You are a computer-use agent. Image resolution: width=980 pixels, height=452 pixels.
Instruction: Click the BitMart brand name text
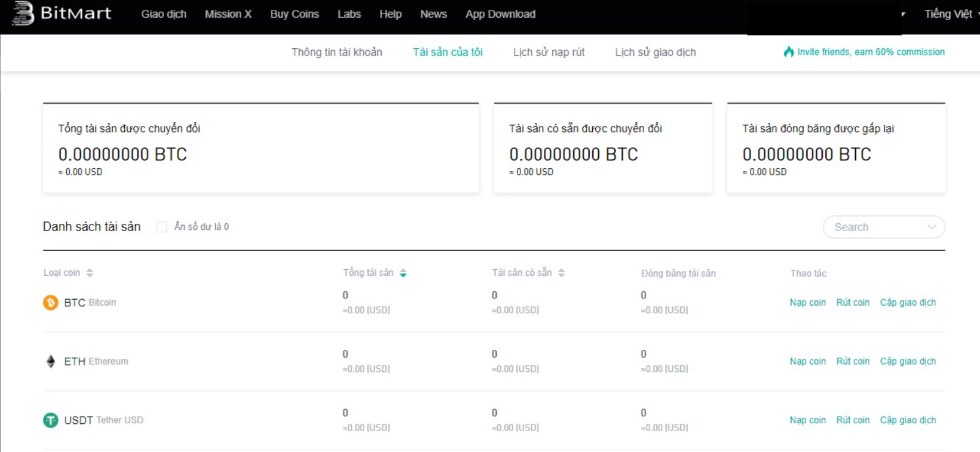pos(76,13)
